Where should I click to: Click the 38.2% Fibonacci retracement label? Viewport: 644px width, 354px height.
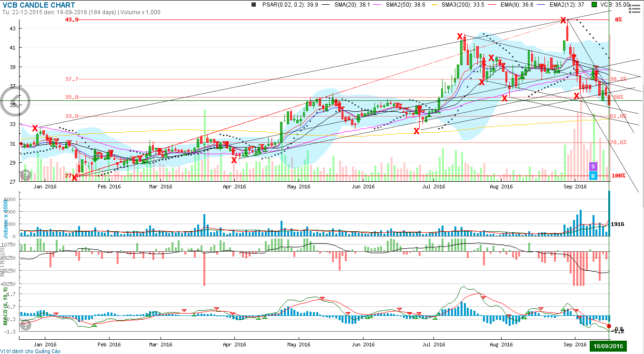coord(618,79)
